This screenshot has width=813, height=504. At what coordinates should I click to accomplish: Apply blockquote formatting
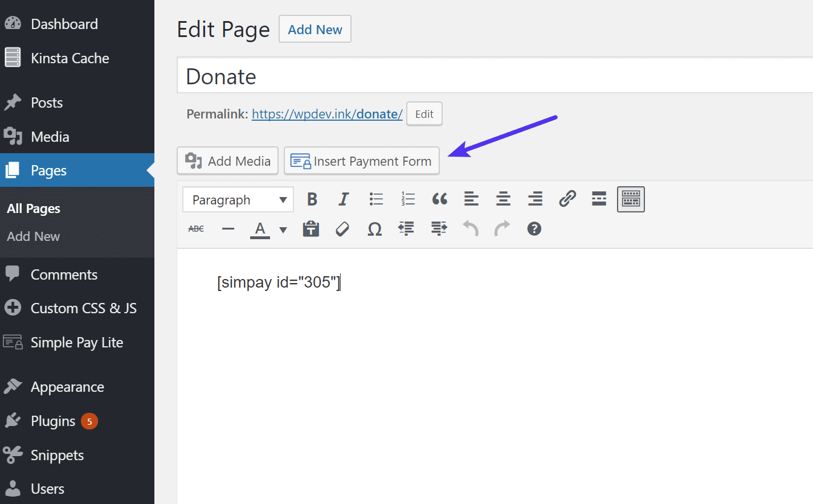[439, 199]
